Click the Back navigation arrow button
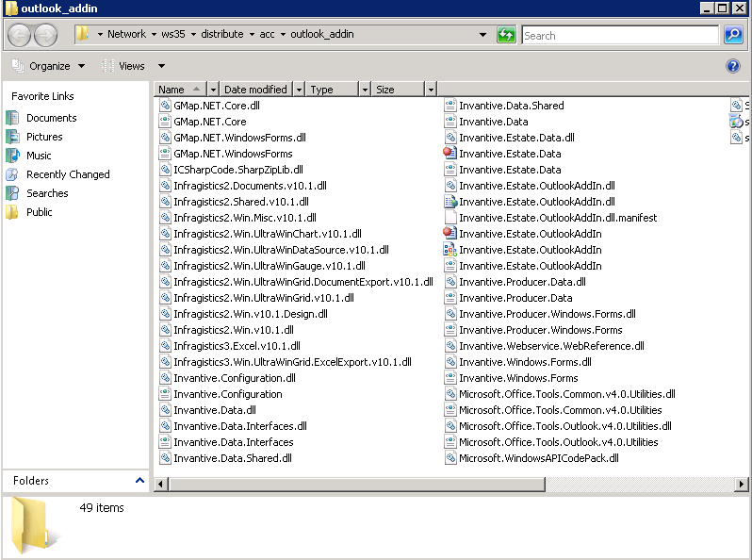Viewport: 752px width, 560px height. click(19, 35)
